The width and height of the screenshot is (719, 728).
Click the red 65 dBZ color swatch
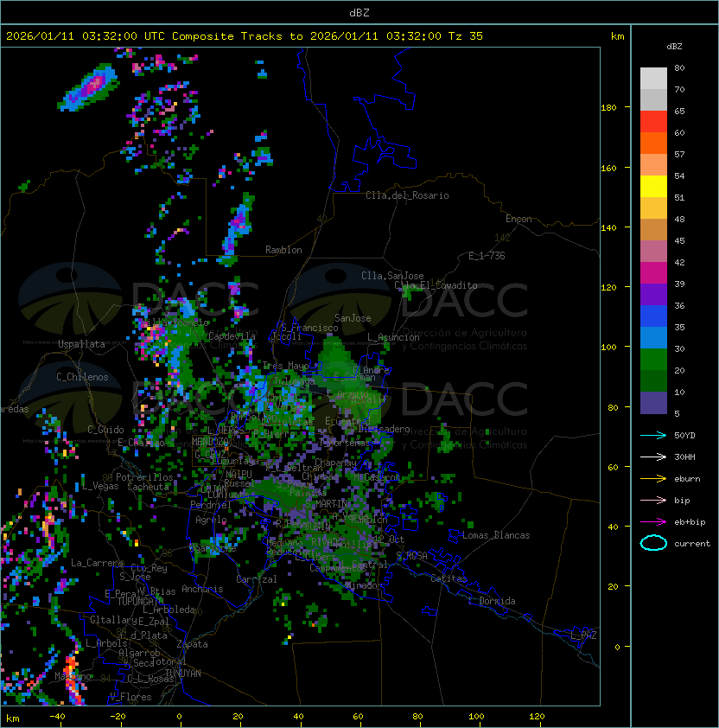[x=653, y=121]
